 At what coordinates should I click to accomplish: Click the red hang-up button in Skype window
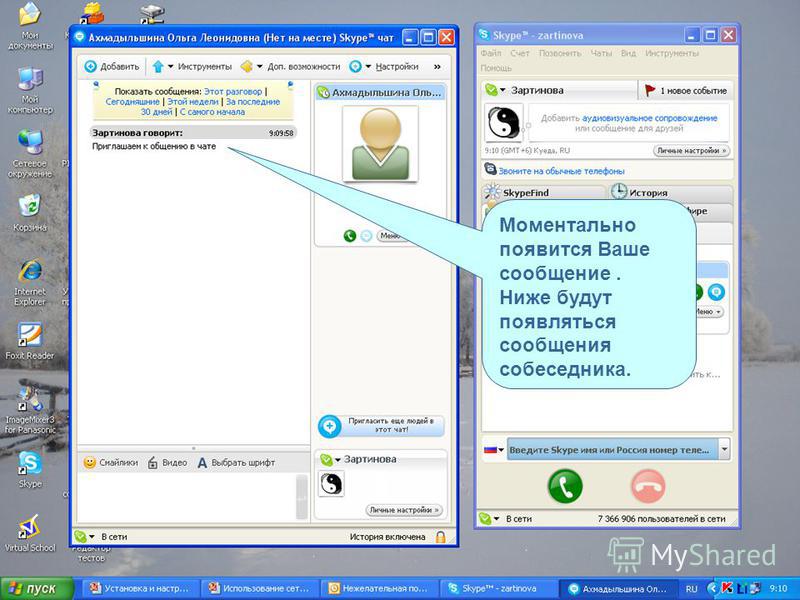[648, 486]
